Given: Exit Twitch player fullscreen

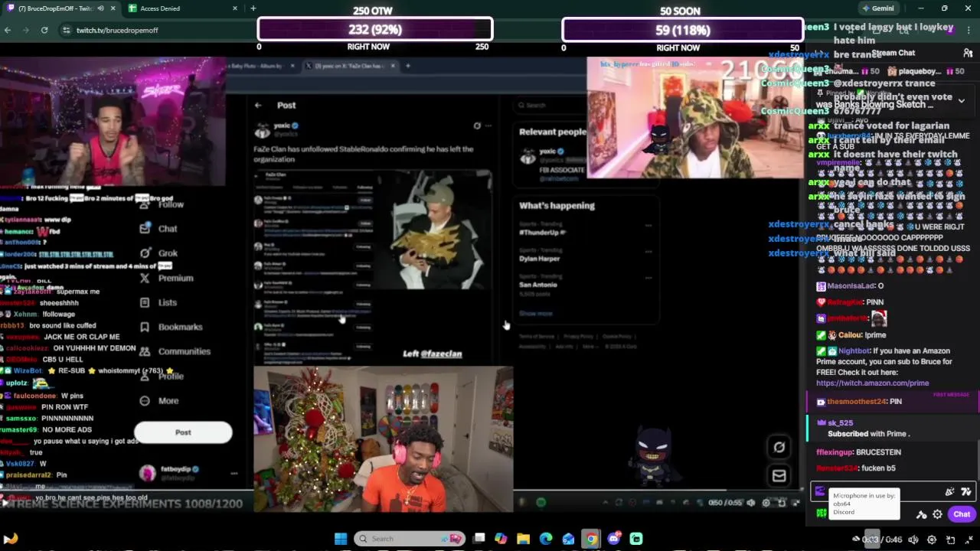Looking at the screenshot, I should tap(969, 540).
